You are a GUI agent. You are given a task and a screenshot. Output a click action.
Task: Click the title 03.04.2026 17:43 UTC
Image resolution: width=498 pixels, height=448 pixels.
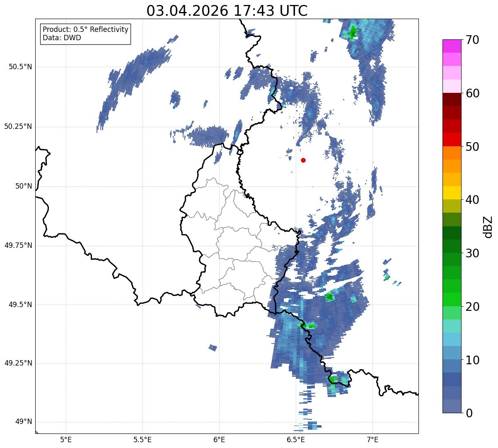pyautogui.click(x=227, y=11)
